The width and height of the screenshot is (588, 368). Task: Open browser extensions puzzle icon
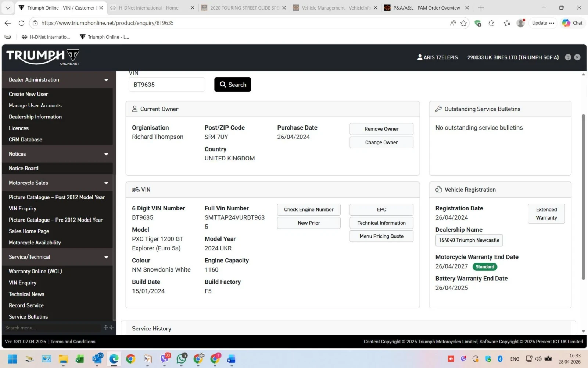pyautogui.click(x=492, y=23)
